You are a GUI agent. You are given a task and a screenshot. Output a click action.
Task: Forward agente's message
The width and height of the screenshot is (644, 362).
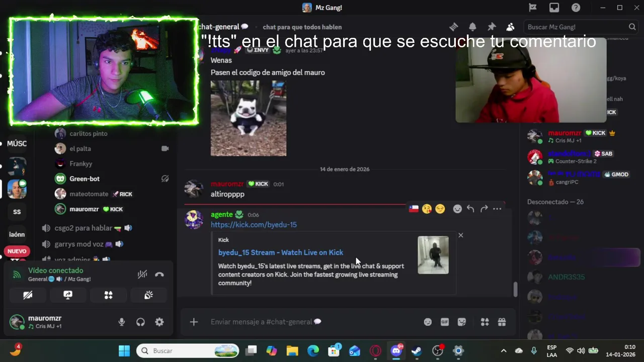[x=484, y=209]
